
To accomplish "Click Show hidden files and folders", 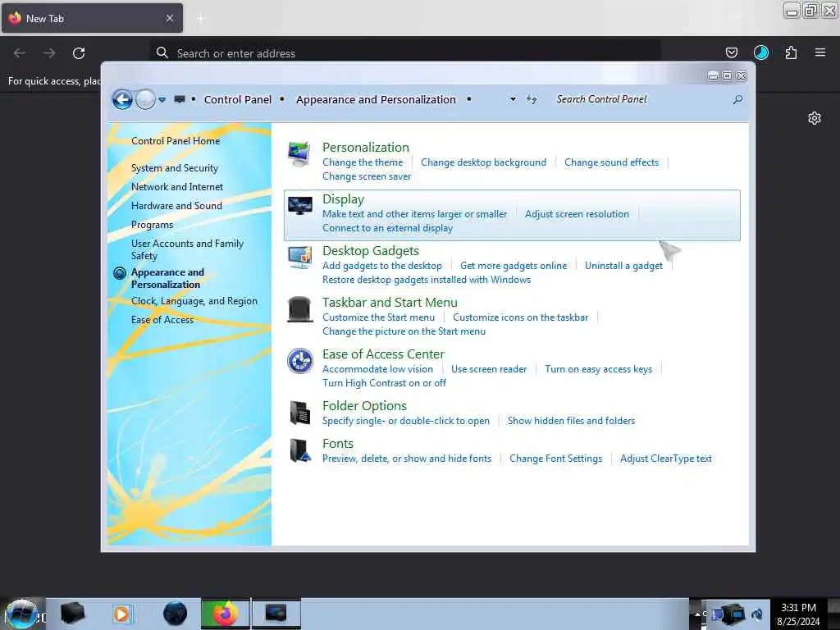I will [x=571, y=421].
